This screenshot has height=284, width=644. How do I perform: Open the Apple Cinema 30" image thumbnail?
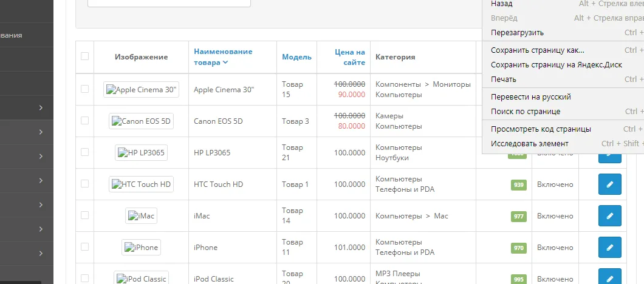[x=142, y=89]
